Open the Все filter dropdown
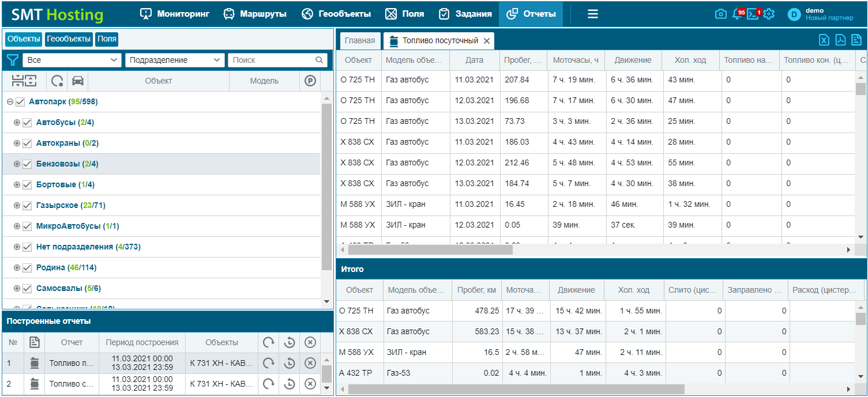Viewport: 868px width, 397px height. coord(73,60)
